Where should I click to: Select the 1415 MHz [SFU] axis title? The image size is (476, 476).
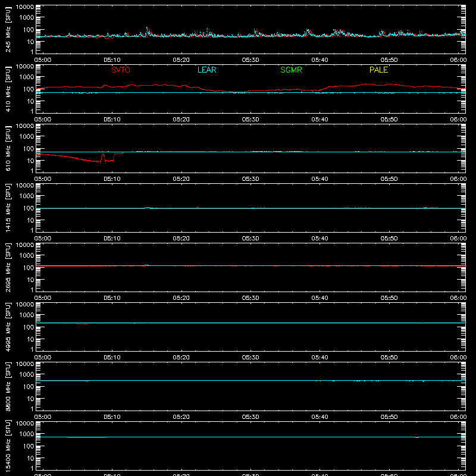point(8,208)
